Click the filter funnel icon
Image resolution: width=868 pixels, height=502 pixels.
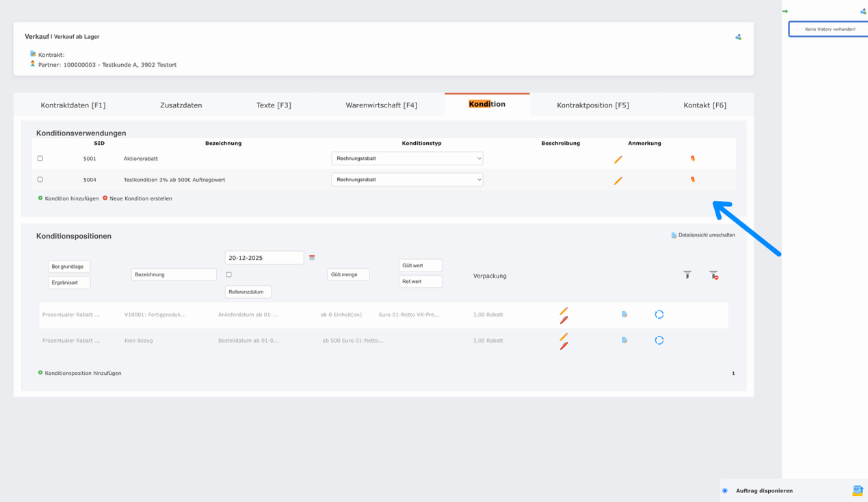tap(687, 274)
